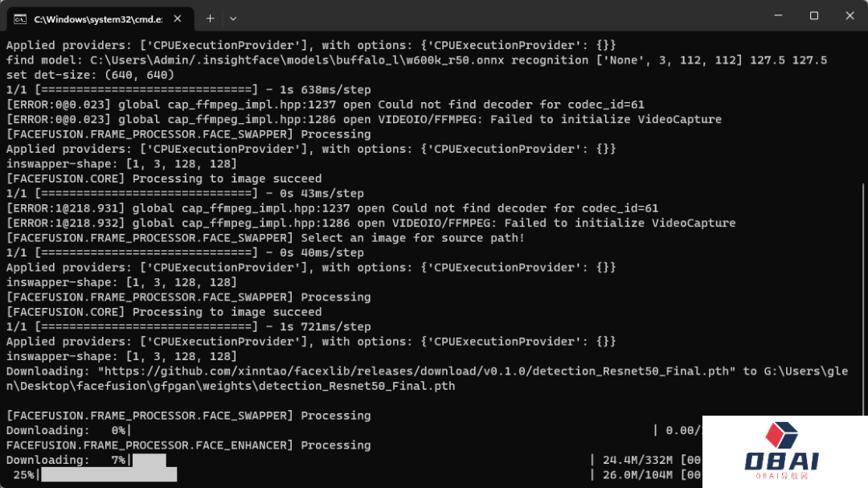Close the cmd.exe tab
Image resolution: width=868 pixels, height=488 pixels.
coord(177,18)
